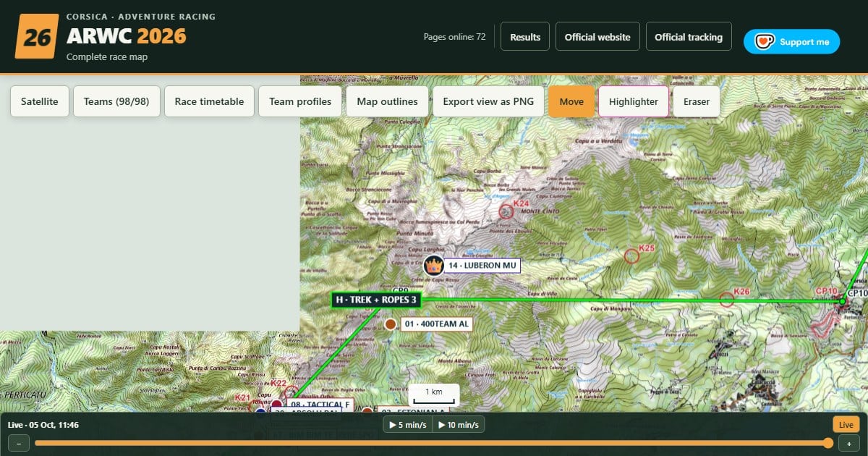Select the Highlighter tool
Screen dimensions: 868x456
point(634,101)
